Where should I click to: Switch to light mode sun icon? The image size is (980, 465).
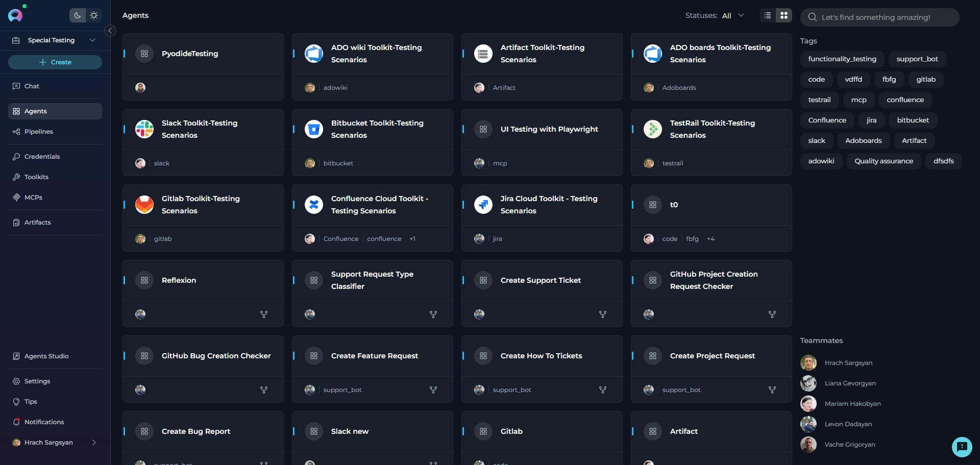point(94,15)
